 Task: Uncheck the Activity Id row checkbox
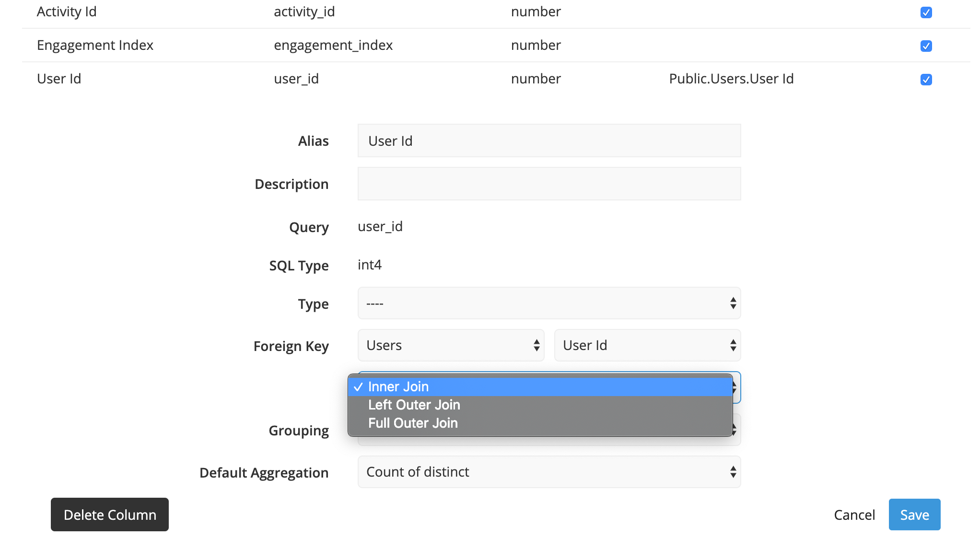(x=926, y=12)
